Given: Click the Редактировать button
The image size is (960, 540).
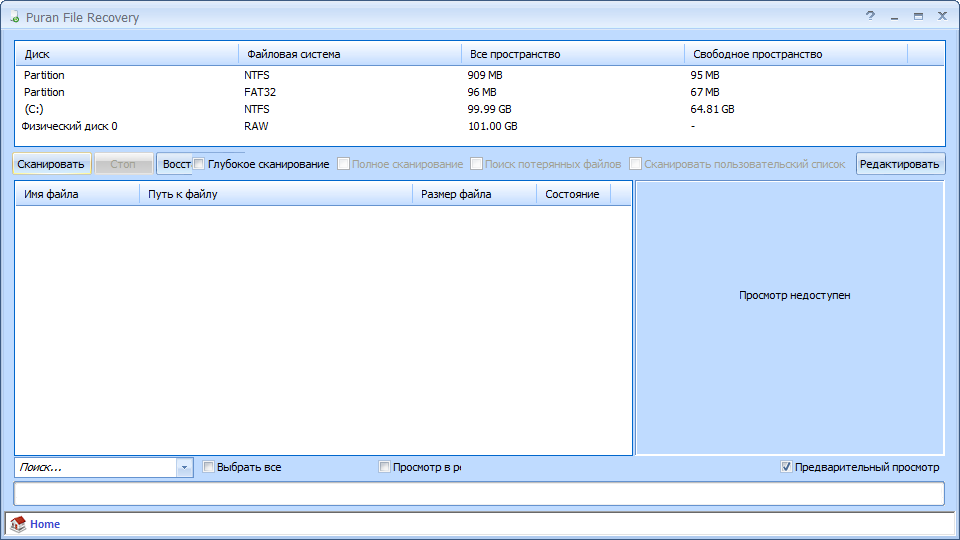Looking at the screenshot, I should click(x=900, y=164).
